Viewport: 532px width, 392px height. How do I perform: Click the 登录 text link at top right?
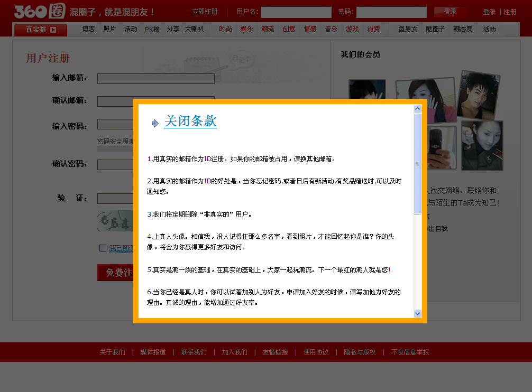(489, 12)
